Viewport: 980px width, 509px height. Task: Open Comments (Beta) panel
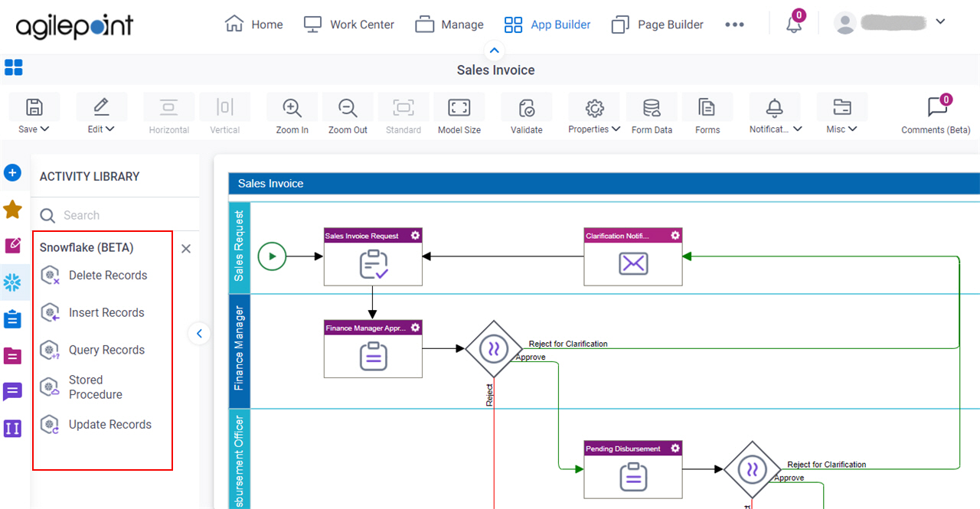936,115
